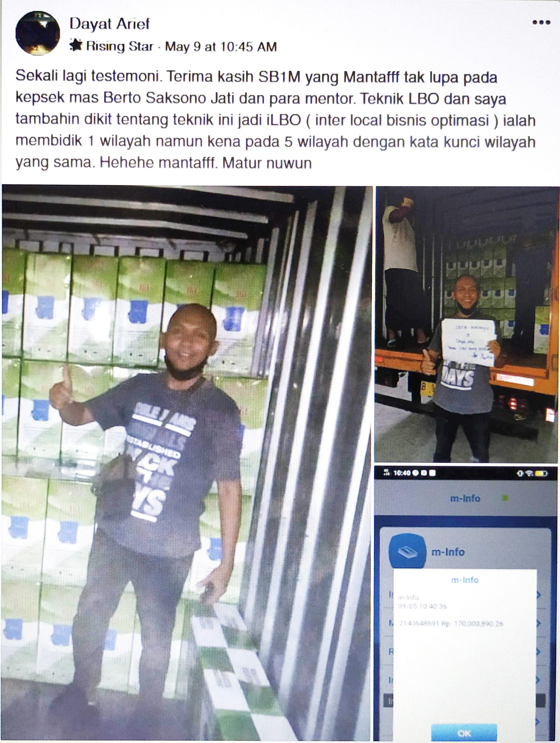
Task: Click the m-Info title in the phone header
Action: point(465,498)
